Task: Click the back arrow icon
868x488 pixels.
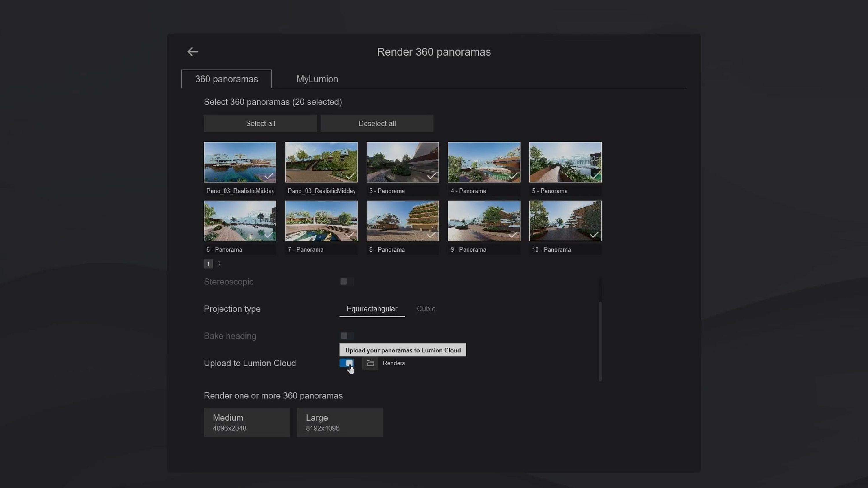Action: tap(193, 52)
